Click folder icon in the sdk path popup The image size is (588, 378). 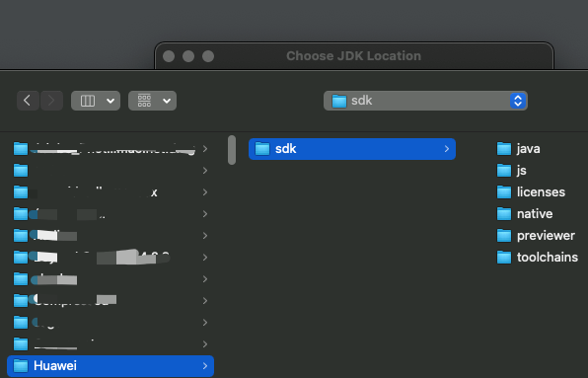339,101
